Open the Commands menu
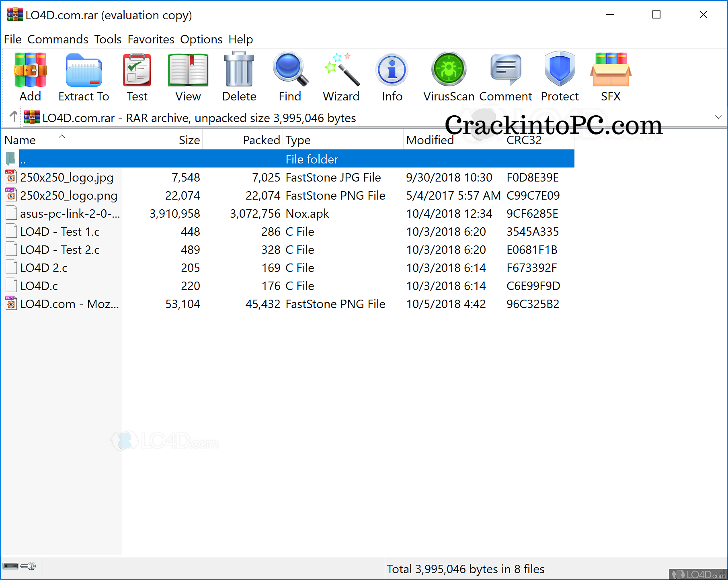The width and height of the screenshot is (728, 580). [x=58, y=39]
